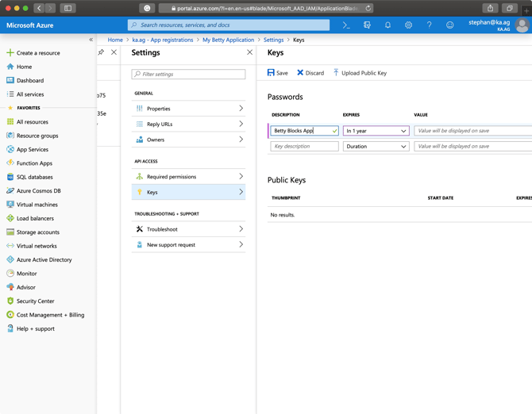Open Reply URLs settings row

coord(188,124)
